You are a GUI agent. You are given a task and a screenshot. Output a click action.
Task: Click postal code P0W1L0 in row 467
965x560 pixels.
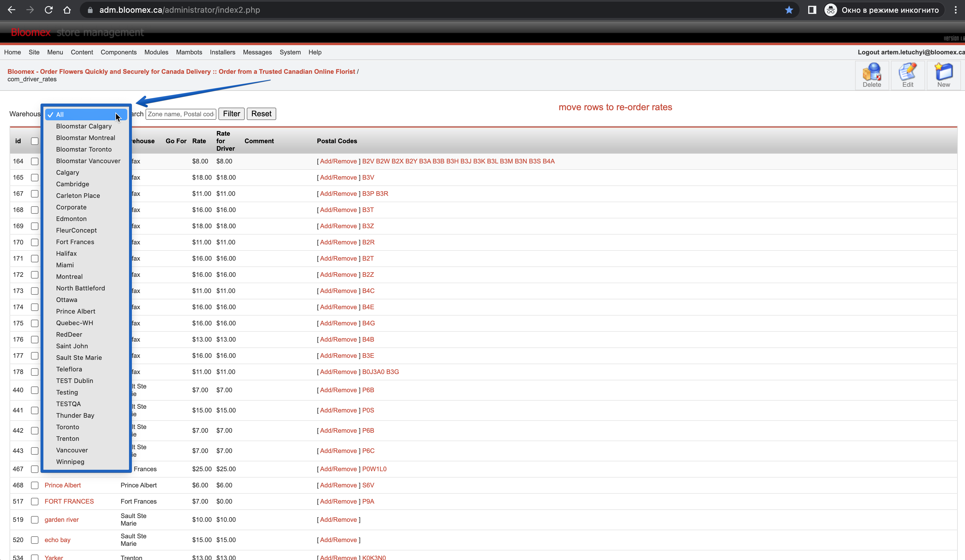click(375, 469)
